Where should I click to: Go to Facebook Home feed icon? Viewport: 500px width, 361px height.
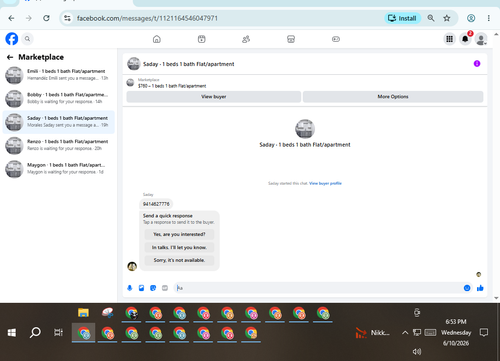click(157, 39)
